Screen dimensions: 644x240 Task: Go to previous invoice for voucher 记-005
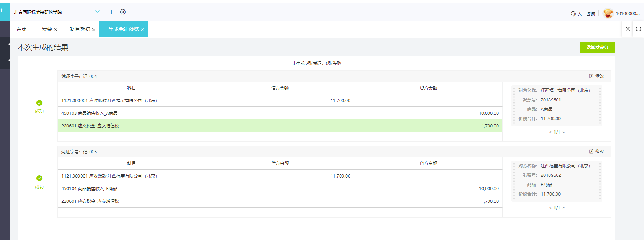[x=550, y=208]
